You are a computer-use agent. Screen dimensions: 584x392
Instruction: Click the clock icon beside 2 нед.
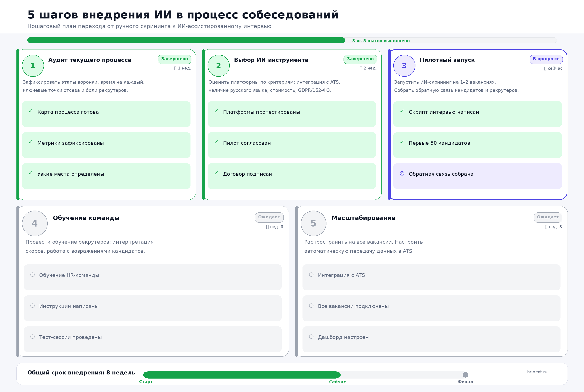(361, 68)
